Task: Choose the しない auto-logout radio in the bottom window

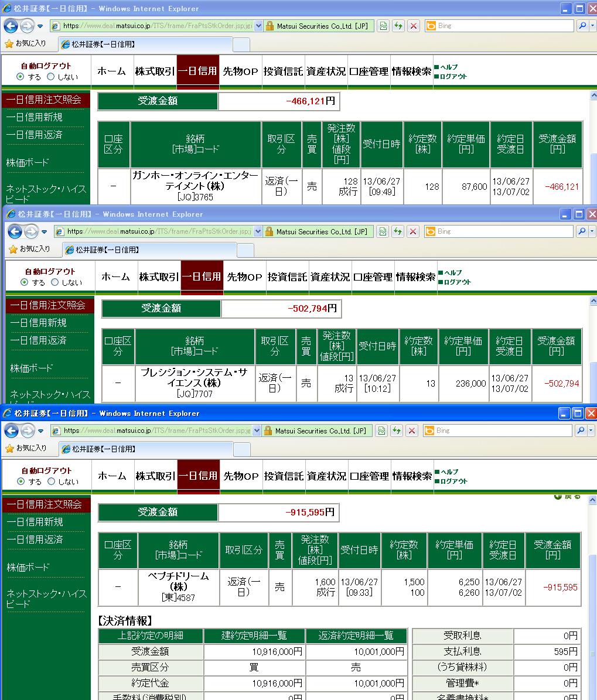Action: click(x=51, y=482)
